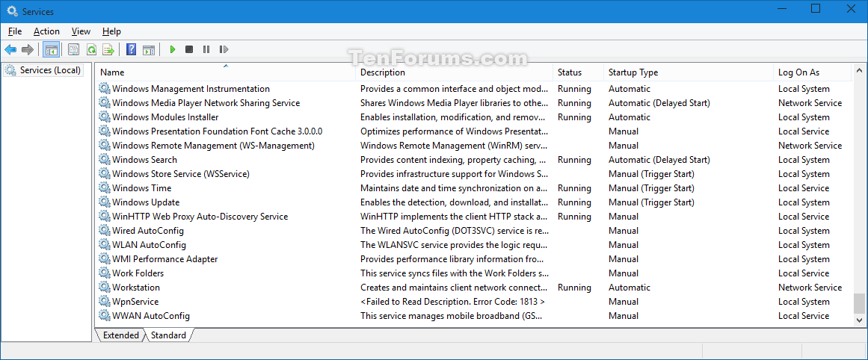
Task: Click gear icon beside Windows Search
Action: click(x=105, y=160)
